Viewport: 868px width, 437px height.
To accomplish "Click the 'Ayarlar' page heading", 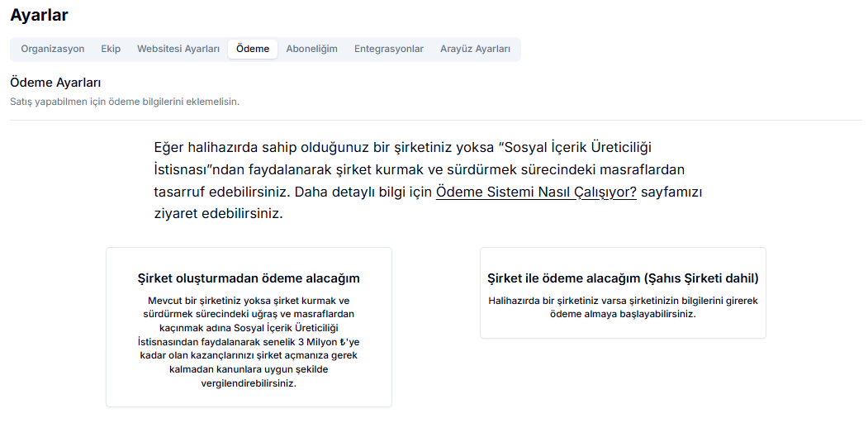I will point(39,15).
